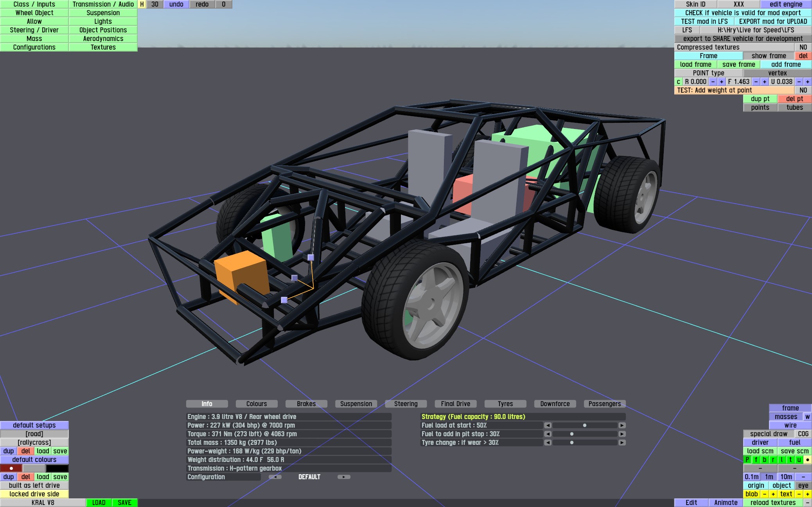Click the 'u' view shortcut button

799,460
